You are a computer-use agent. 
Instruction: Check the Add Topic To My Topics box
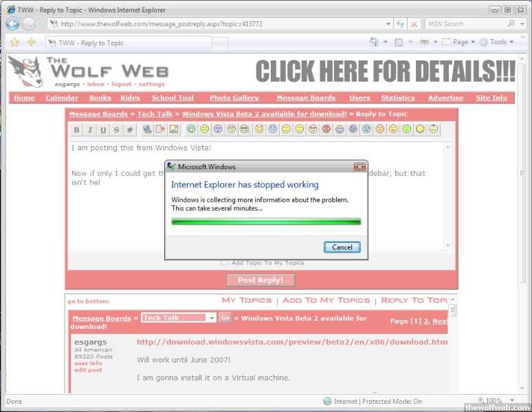[x=224, y=263]
